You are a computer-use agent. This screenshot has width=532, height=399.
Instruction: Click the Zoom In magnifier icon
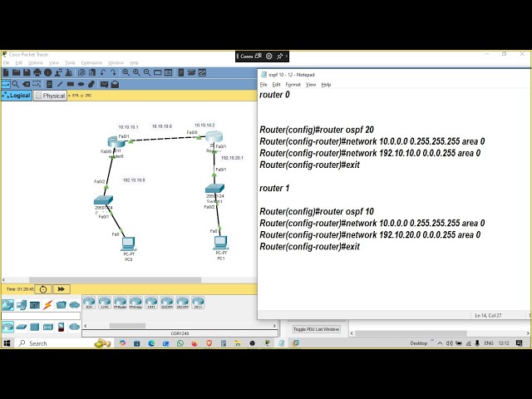(x=126, y=72)
